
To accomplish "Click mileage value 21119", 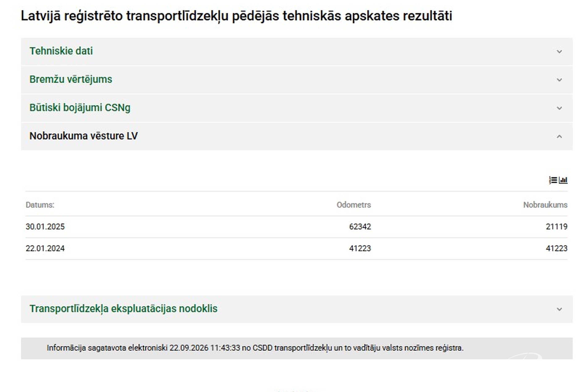I will click(556, 227).
